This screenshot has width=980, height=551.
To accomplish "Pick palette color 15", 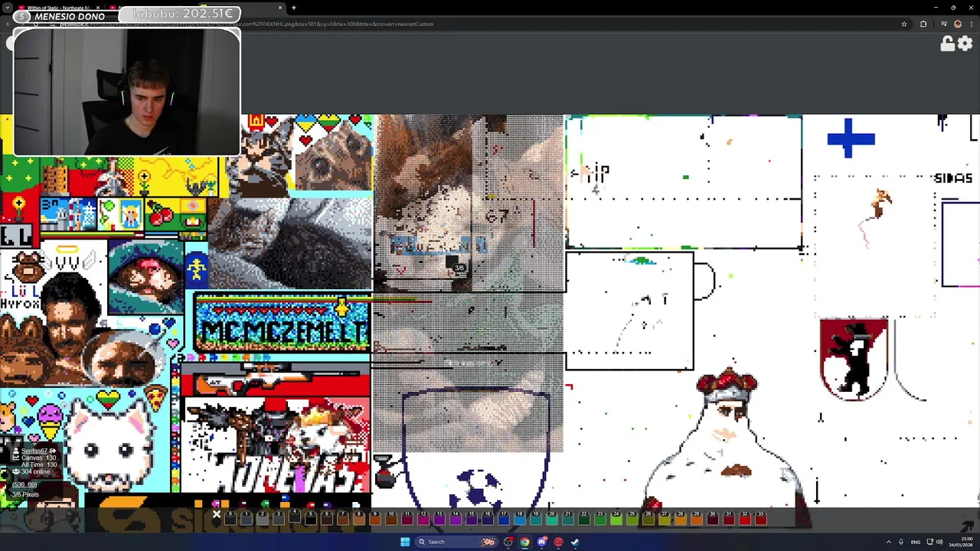I will (x=471, y=519).
